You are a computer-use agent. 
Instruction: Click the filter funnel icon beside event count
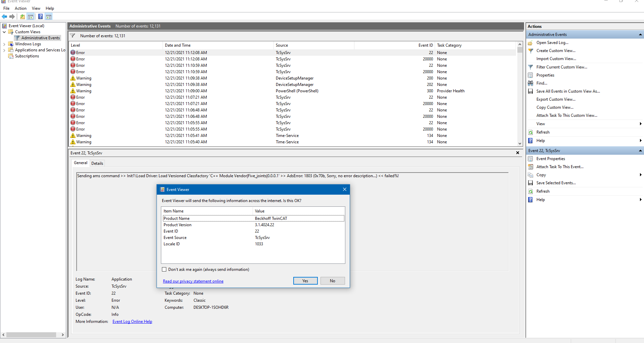pos(73,36)
